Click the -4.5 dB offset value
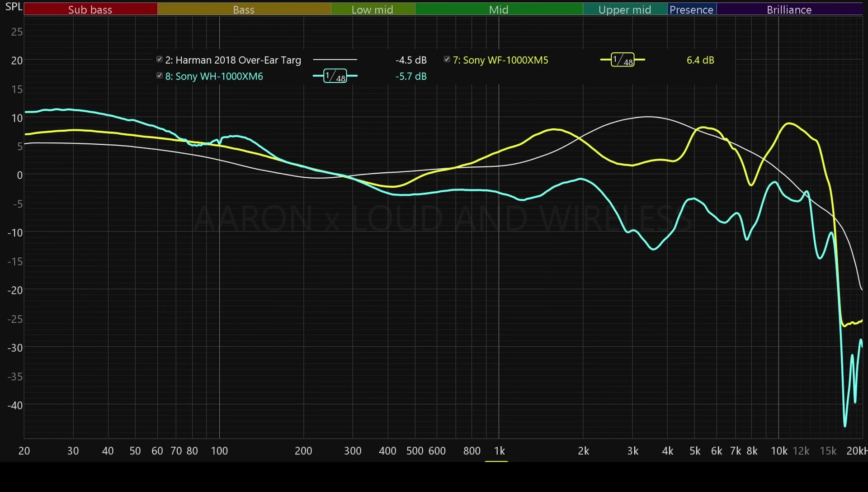This screenshot has width=868, height=492. [411, 60]
